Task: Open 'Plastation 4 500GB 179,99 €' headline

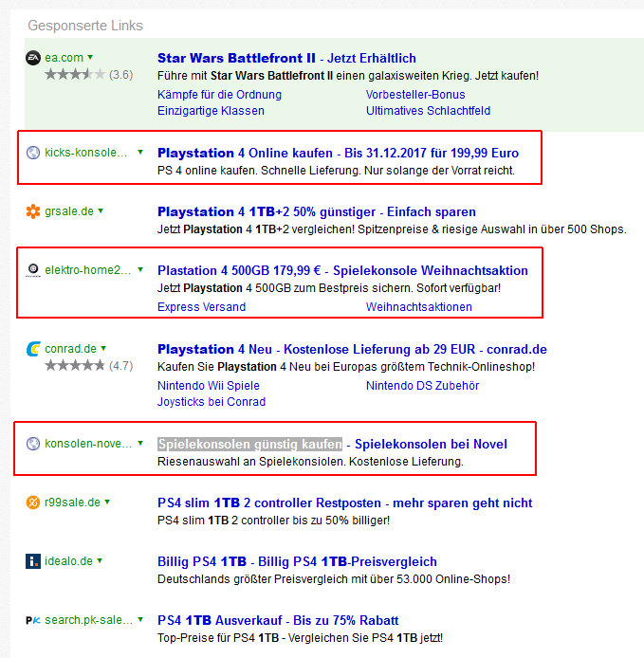Action: 342,270
